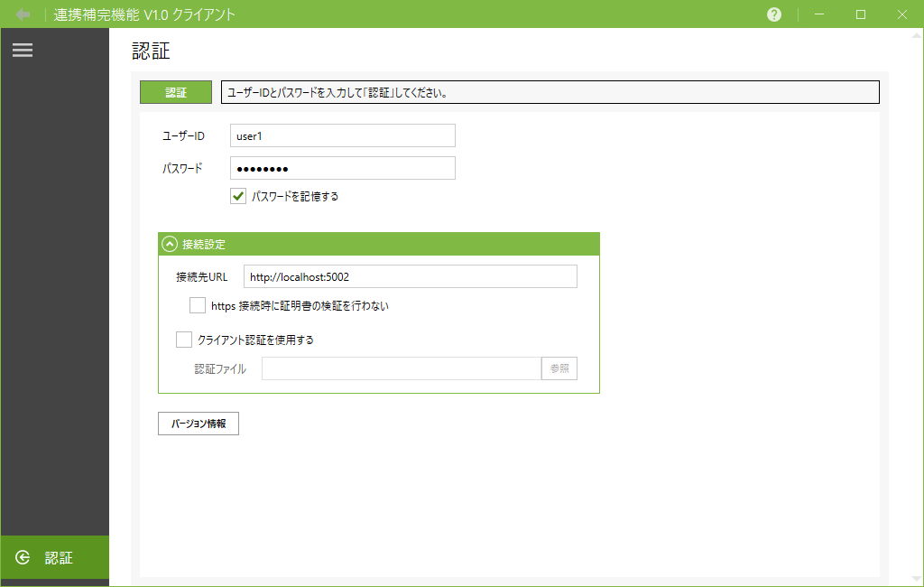The image size is (924, 587).
Task: Click the 接続設定 green header bar
Action: (379, 244)
